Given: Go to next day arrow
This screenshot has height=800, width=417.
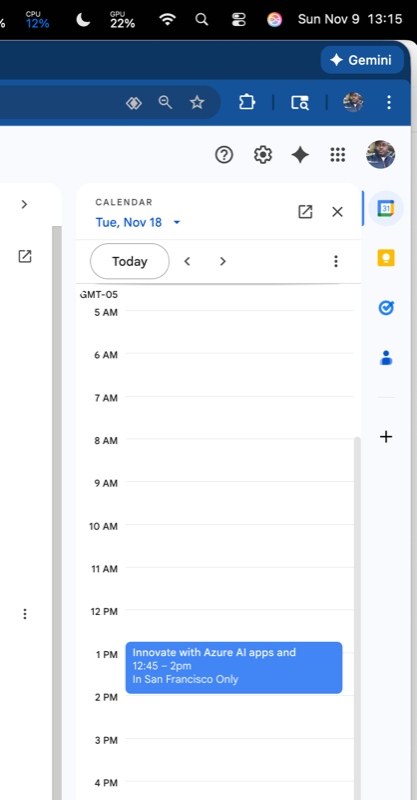Looking at the screenshot, I should (x=223, y=261).
